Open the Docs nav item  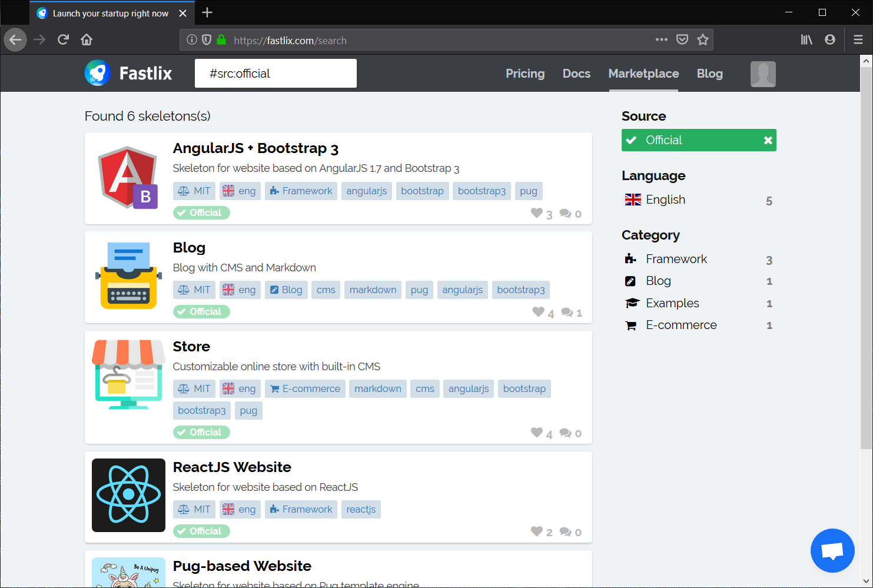(576, 74)
